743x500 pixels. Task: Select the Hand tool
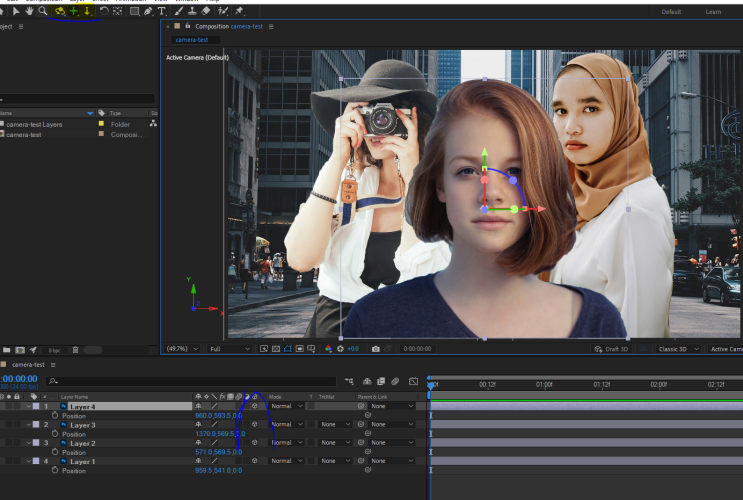pyautogui.click(x=30, y=11)
